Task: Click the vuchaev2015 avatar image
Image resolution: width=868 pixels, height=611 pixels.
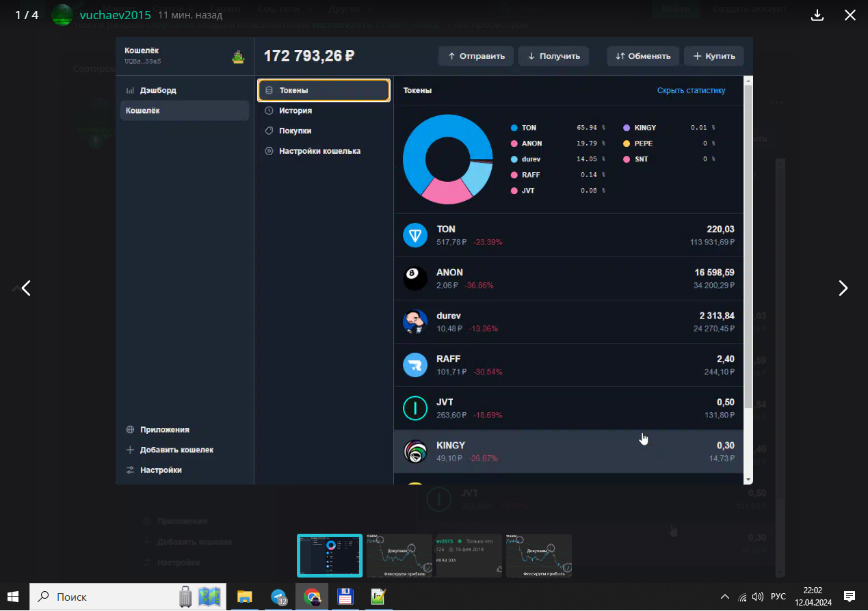Action: [x=62, y=14]
